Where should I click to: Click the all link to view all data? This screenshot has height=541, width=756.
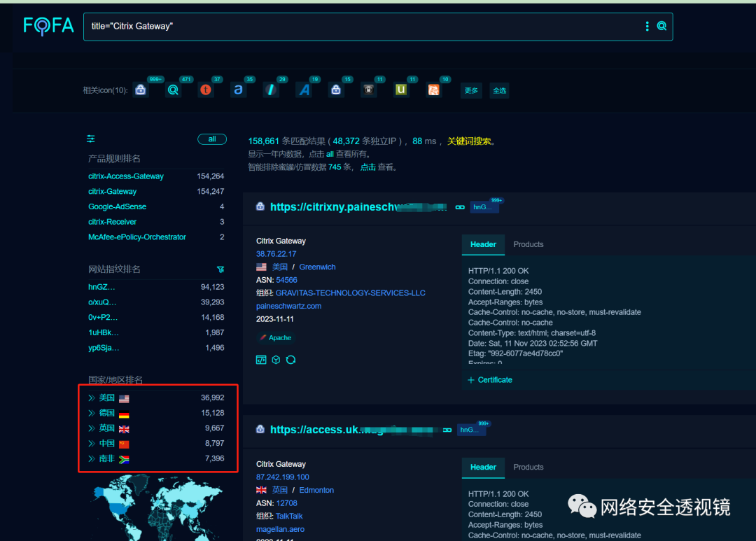click(330, 154)
